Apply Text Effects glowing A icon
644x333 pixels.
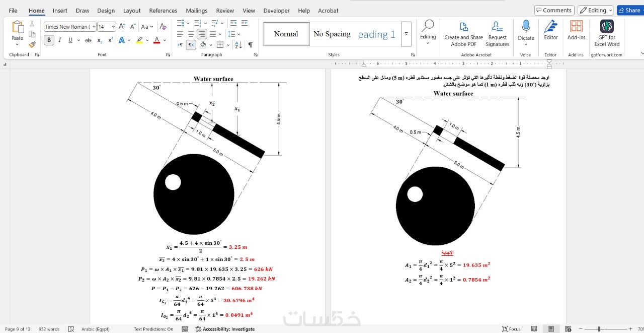pyautogui.click(x=122, y=40)
